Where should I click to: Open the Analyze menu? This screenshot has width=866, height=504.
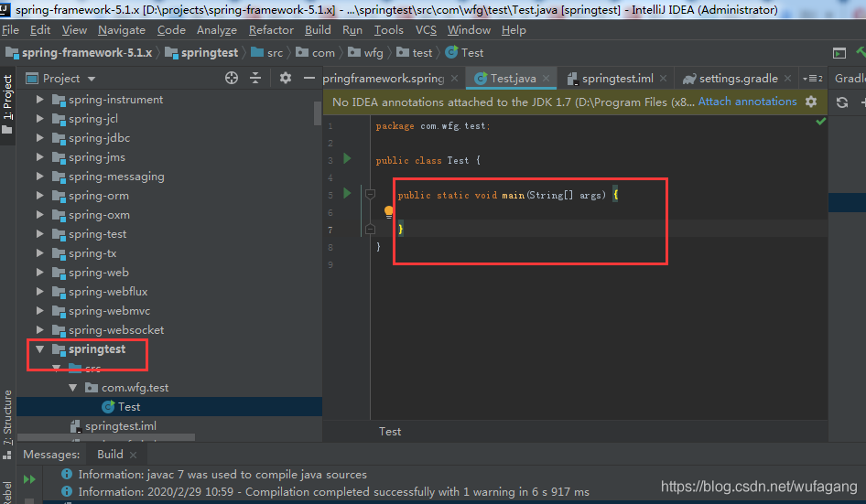[x=216, y=30]
